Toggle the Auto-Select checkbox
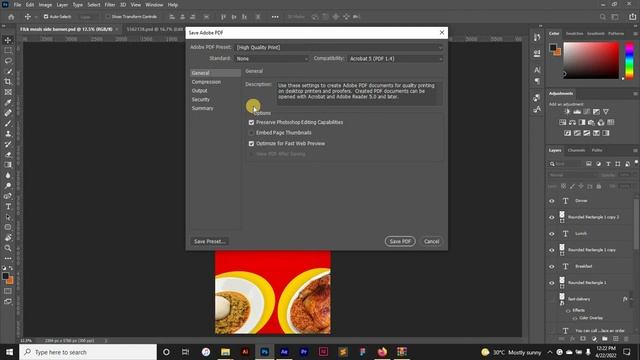Screen dimensions: 640x360 46,17
